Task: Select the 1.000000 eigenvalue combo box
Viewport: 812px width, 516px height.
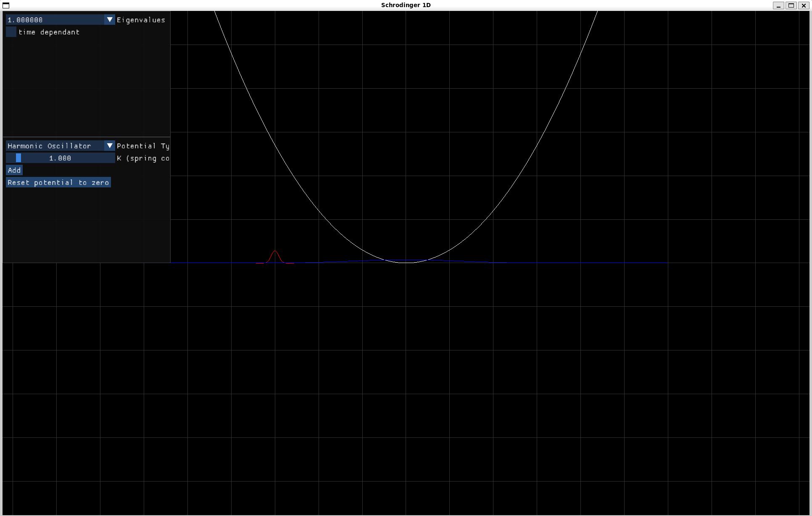Action: (x=60, y=20)
